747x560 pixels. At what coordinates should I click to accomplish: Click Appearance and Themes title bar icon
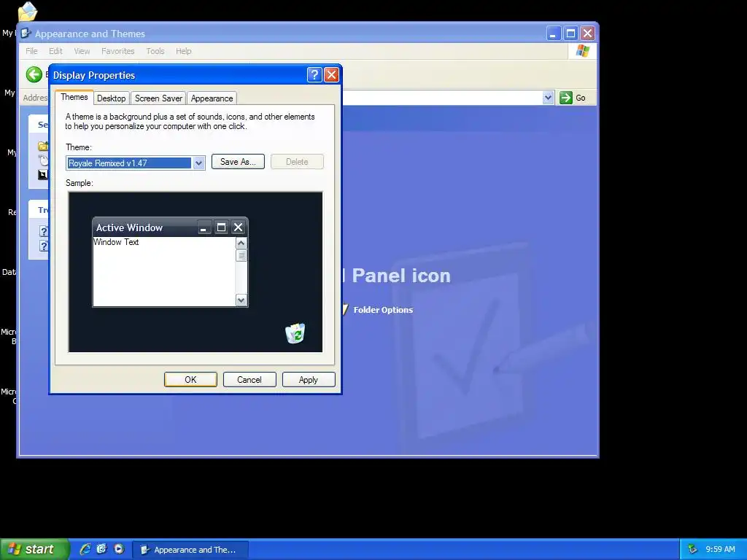pyautogui.click(x=26, y=34)
